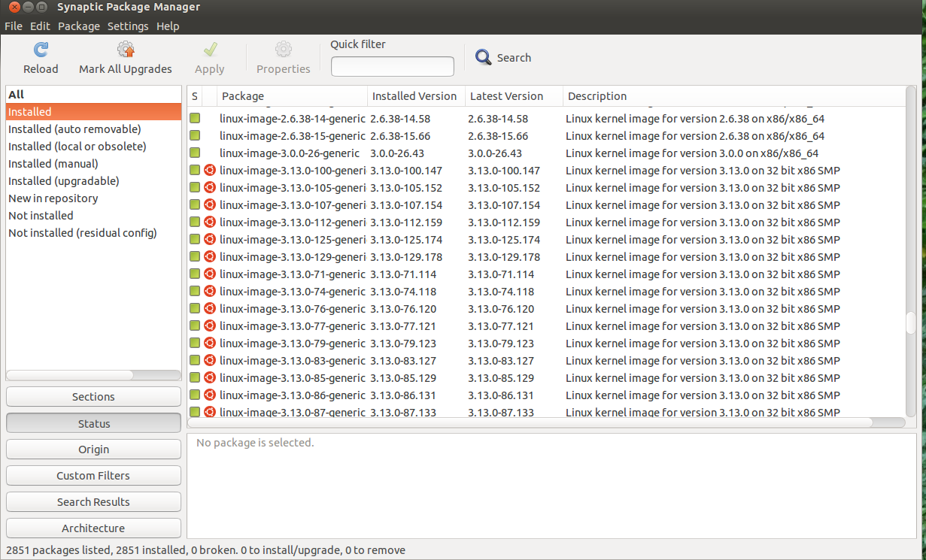926x560 pixels.
Task: Click Ubuntu support icon for linux-image-3.13.0-107-generic
Action: click(210, 205)
